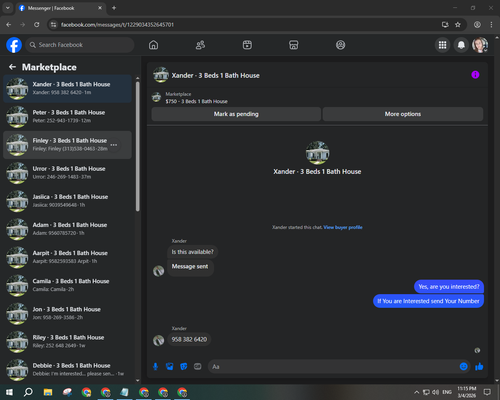
Task: Open Peter - 3 Beds 1 Bath House chat
Action: (67, 117)
